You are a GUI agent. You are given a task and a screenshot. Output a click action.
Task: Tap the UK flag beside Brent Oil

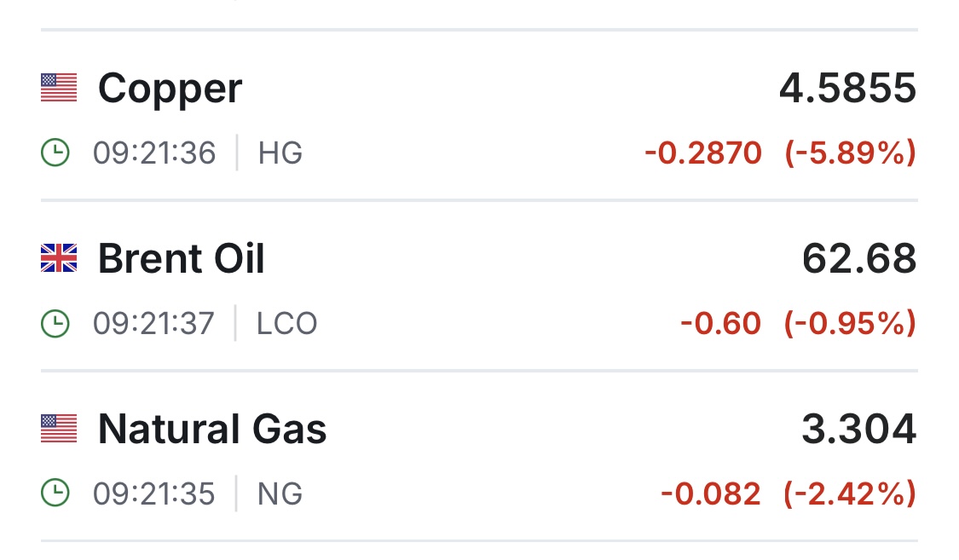pyautogui.click(x=59, y=258)
